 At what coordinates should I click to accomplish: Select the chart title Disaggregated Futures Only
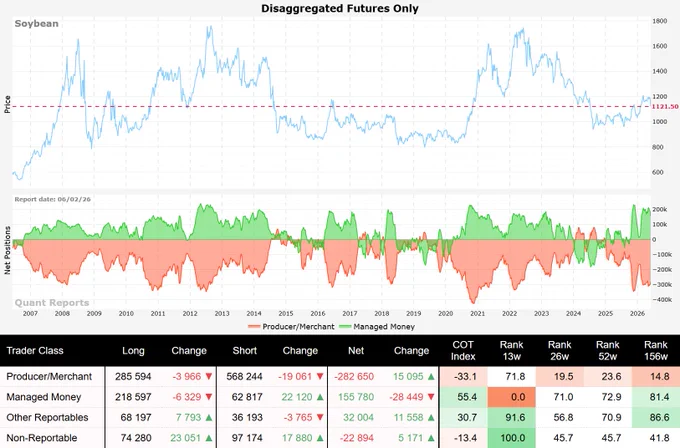click(x=340, y=8)
